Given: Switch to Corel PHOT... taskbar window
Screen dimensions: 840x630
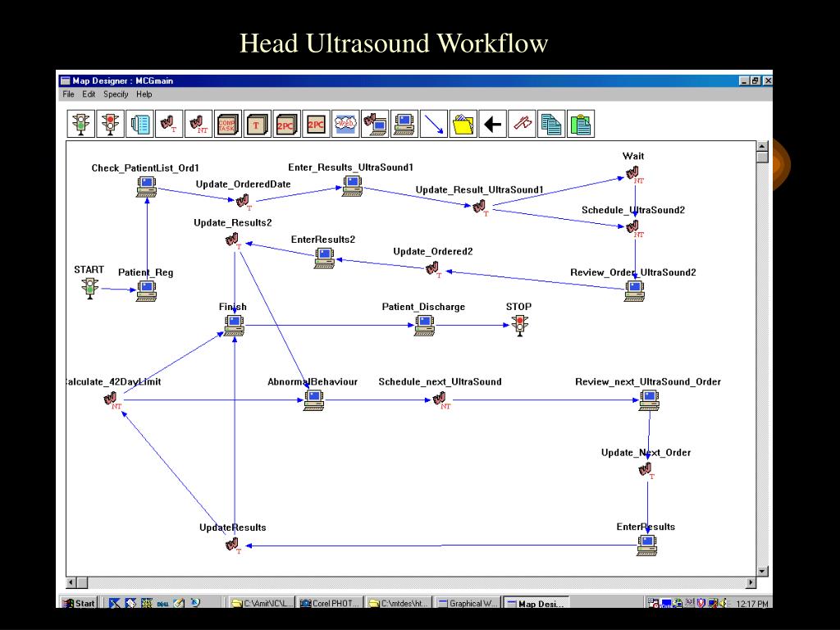Looking at the screenshot, I should 330,603.
